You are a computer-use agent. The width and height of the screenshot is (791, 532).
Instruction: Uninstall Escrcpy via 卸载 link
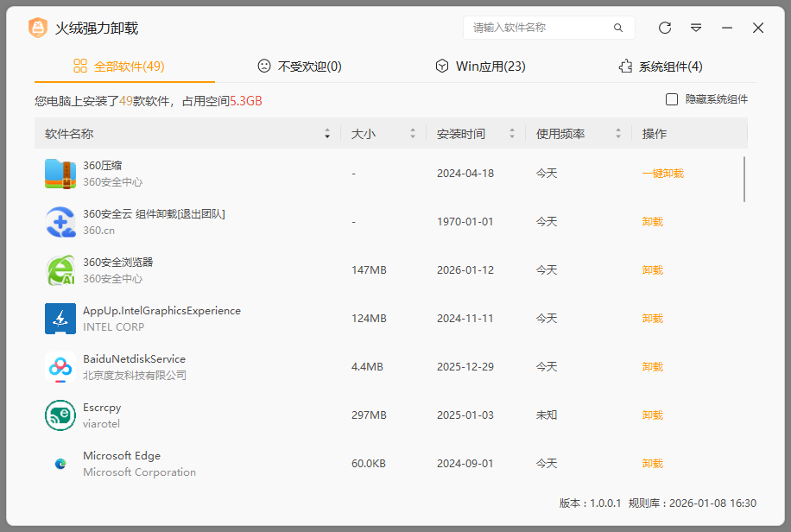tap(652, 415)
